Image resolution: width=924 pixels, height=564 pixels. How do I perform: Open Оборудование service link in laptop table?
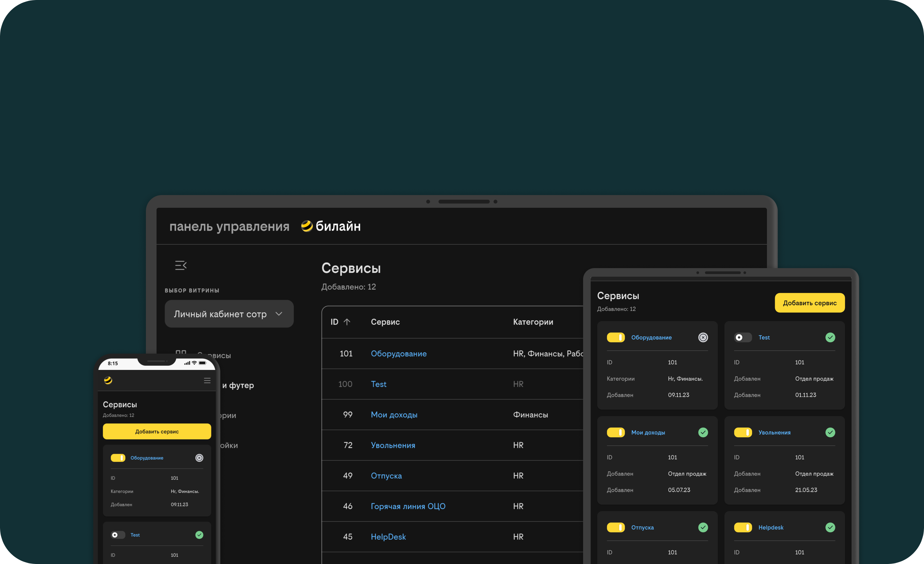[x=399, y=354]
